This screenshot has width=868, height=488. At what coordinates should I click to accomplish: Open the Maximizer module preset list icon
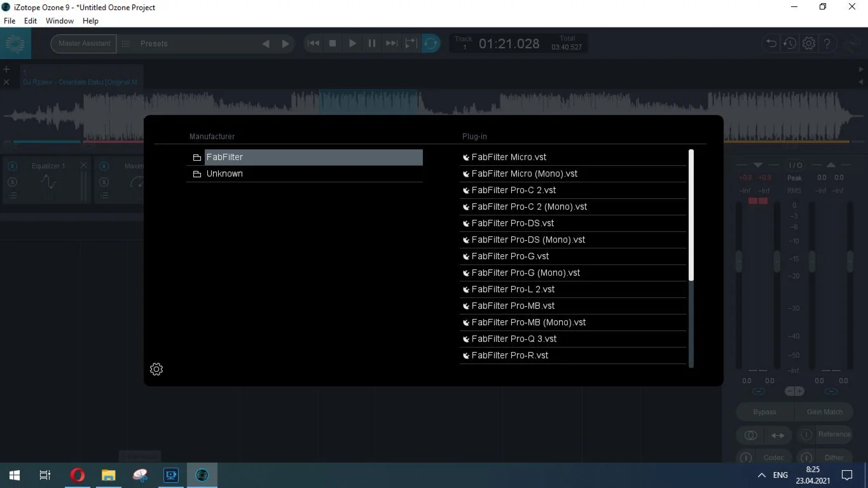coord(106,196)
